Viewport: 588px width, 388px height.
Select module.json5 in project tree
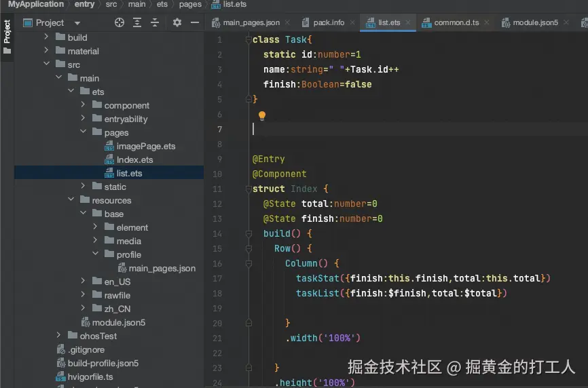coord(119,322)
